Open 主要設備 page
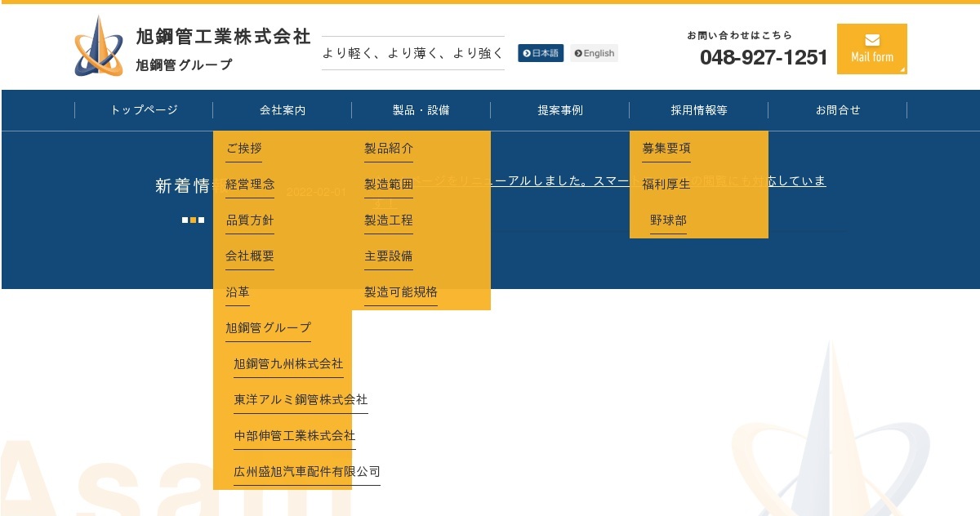This screenshot has height=516, width=980. click(x=389, y=256)
